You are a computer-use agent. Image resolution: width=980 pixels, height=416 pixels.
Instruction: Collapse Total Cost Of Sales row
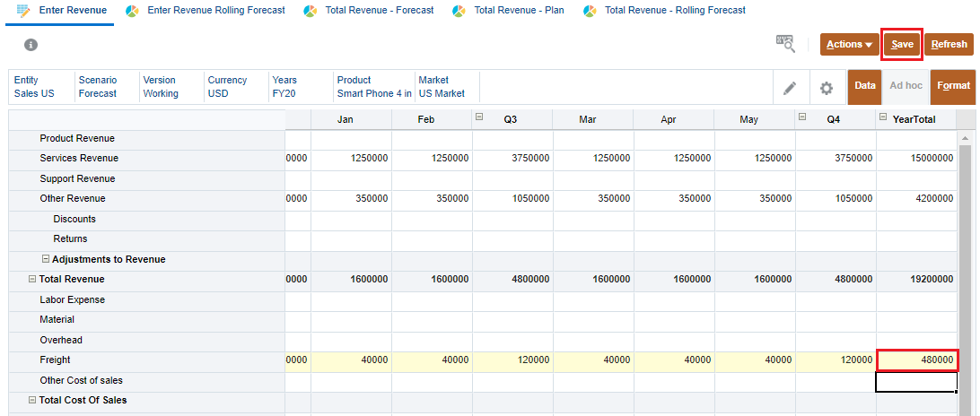pyautogui.click(x=32, y=400)
